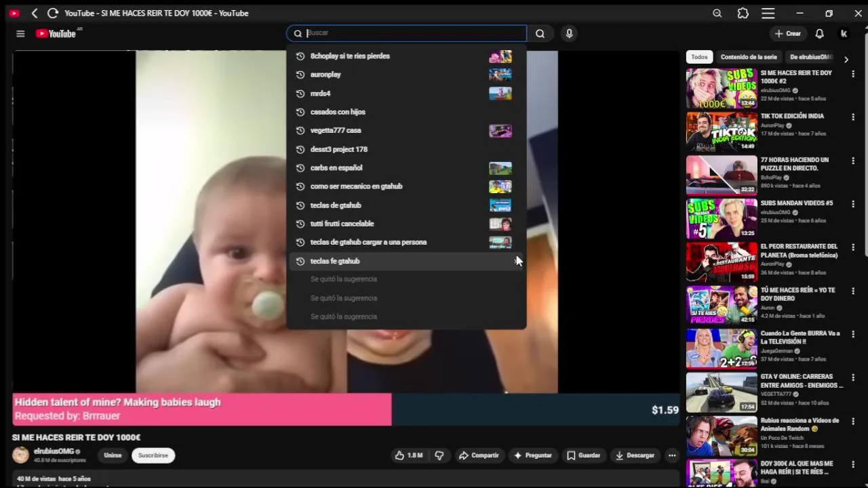Choose 'teclas fe gtahub' suggestion
Screen dimensions: 868x488
tap(406, 261)
